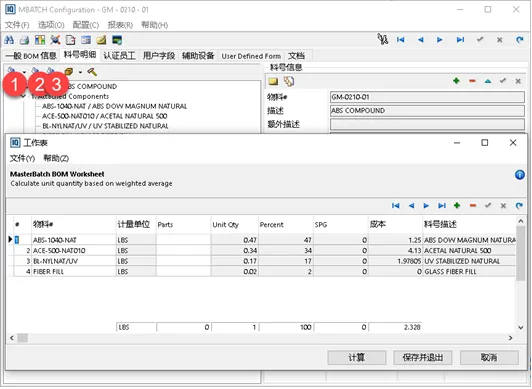
Task: Collapse the Attached Components tree node
Action: pos(23,97)
